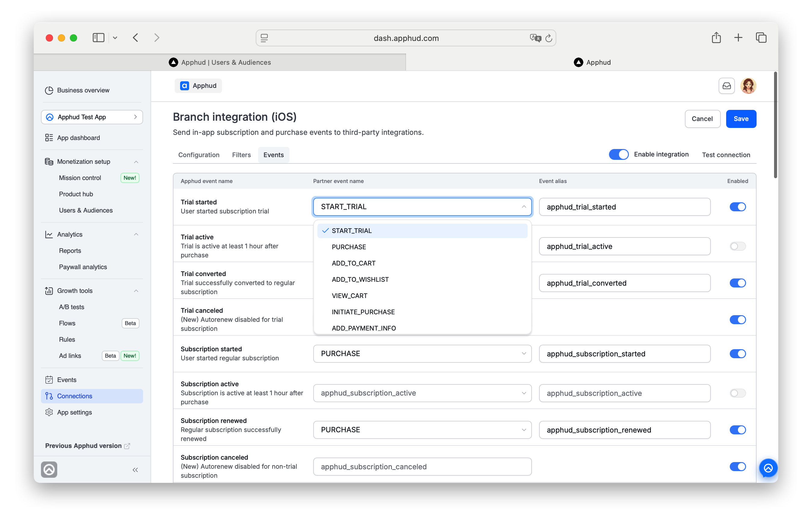
Task: Choose PURCHASE from the dropdown list
Action: tap(422, 247)
